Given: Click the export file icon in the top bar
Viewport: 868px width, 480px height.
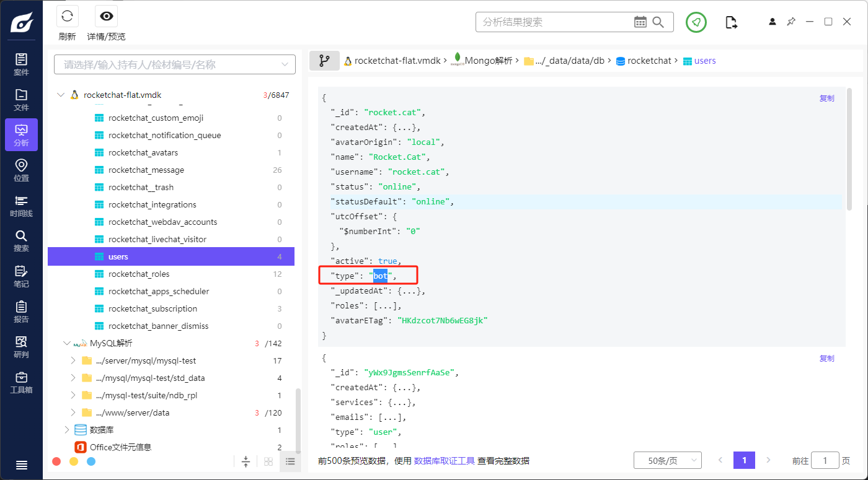Looking at the screenshot, I should 732,22.
